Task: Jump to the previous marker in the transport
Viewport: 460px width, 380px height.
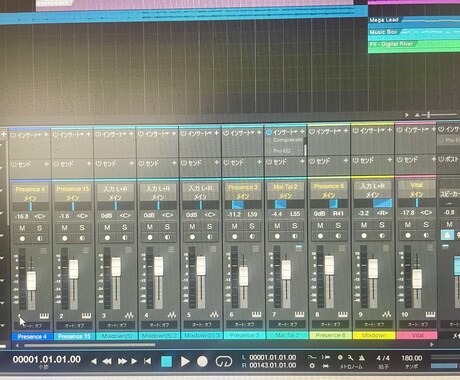Action: point(94,361)
